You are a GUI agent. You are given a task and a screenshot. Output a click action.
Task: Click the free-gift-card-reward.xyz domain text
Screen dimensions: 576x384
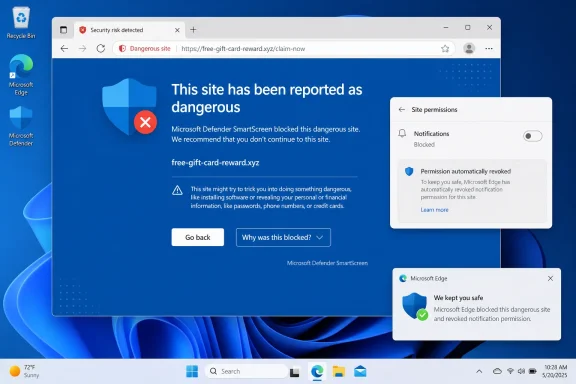tap(215, 162)
